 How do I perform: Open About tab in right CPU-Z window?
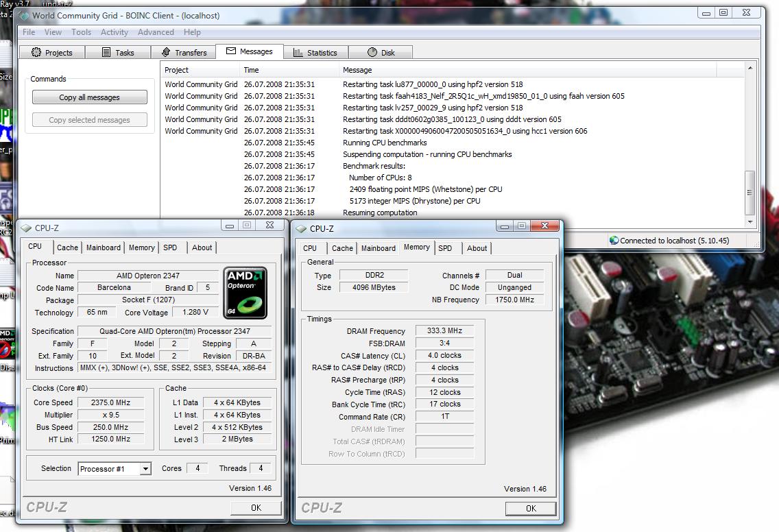[x=477, y=248]
